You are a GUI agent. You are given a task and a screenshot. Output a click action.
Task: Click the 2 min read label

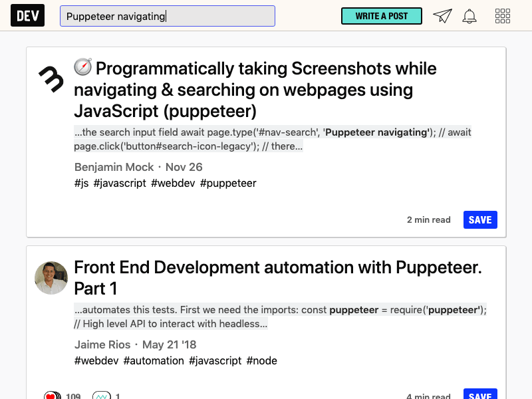pyautogui.click(x=428, y=220)
